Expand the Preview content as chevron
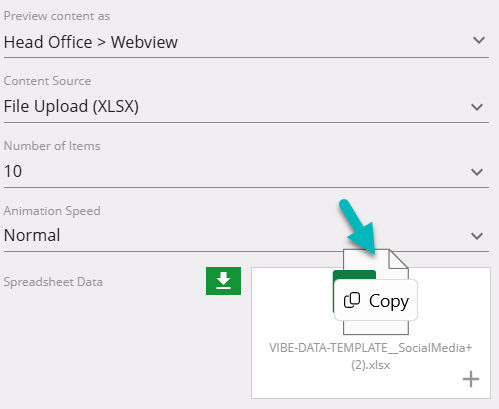Screen dimensions: 499x409 pos(479,40)
